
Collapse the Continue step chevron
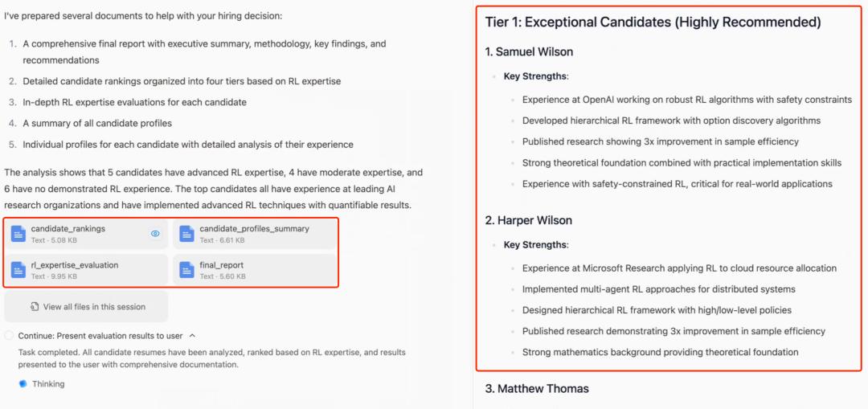coord(192,336)
